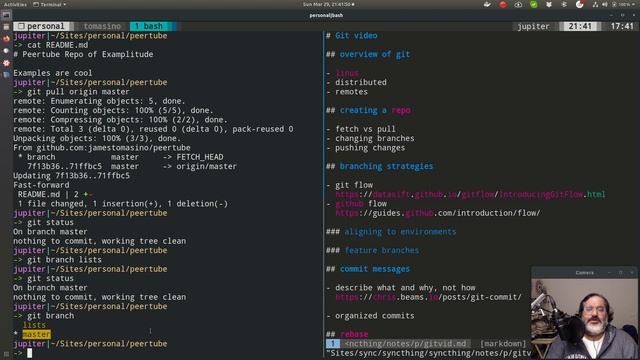Click the terminal cursor at the empty prompt
Screen dimensions: 640x360
[29, 353]
